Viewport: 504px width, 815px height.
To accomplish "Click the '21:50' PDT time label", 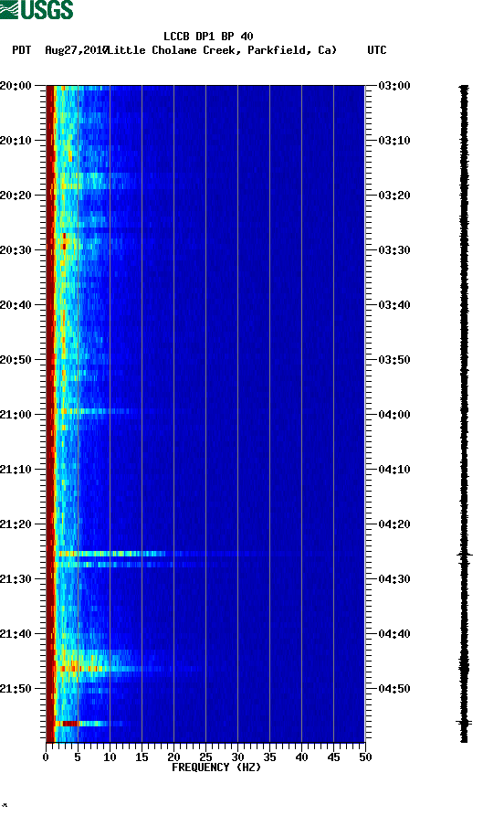I will (16, 689).
